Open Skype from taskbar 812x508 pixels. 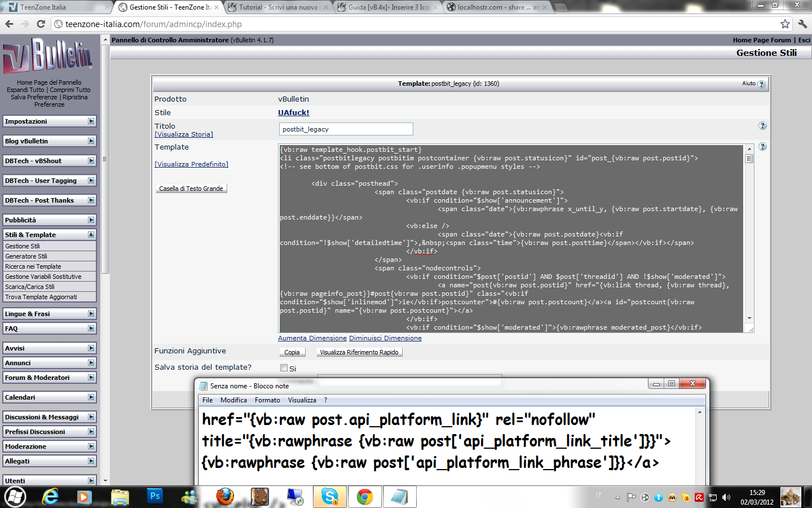[330, 497]
